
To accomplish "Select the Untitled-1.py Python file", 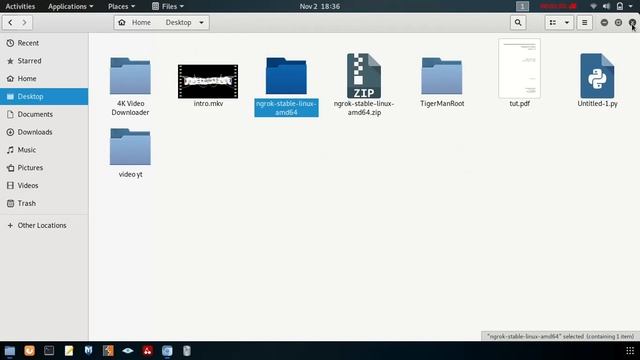I will [597, 76].
